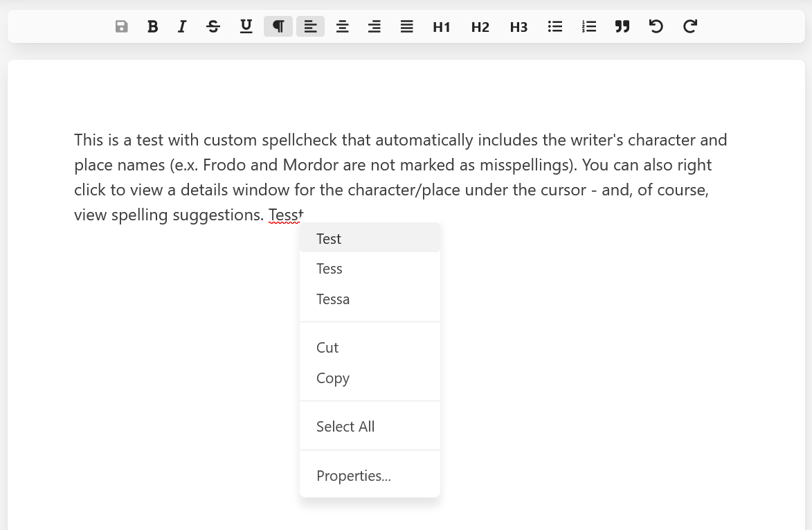Click the redo arrow icon

point(689,26)
